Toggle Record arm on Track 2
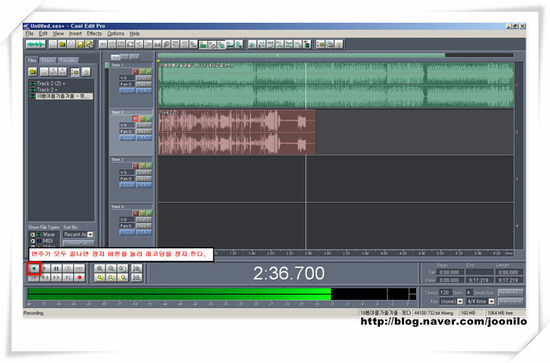 135,119
